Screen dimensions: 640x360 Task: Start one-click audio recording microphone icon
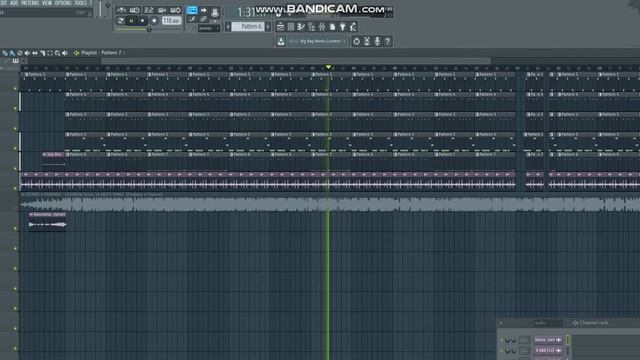point(377,41)
